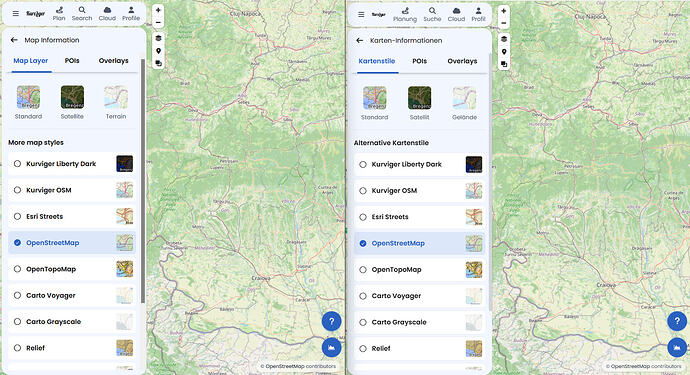Click location pin icon on left map
This screenshot has width=690, height=375.
click(x=158, y=51)
